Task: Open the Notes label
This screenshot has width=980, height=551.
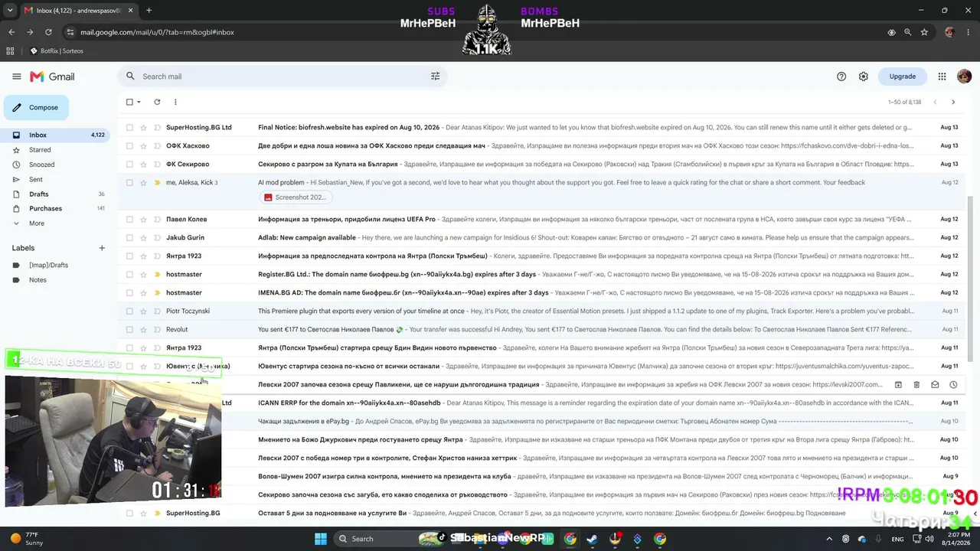Action: coord(38,280)
